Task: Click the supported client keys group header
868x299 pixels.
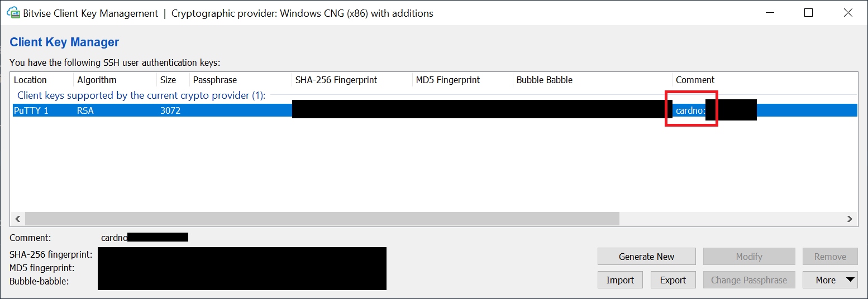Action: 141,95
